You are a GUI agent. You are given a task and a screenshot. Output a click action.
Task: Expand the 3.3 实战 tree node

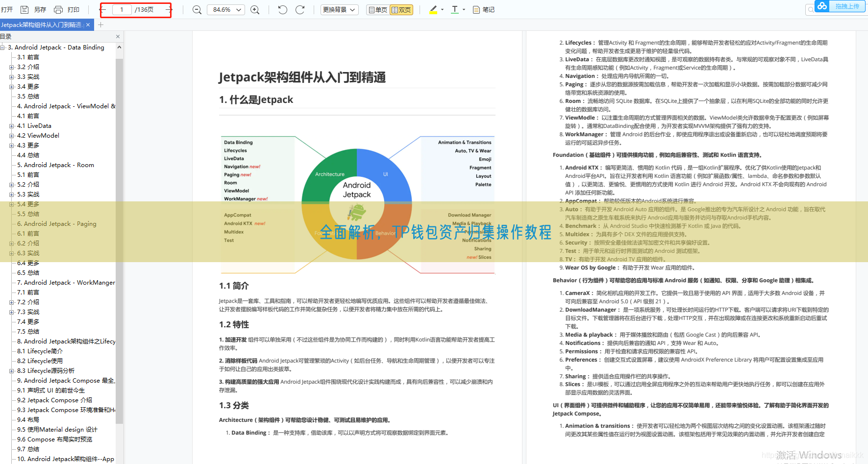[11, 77]
